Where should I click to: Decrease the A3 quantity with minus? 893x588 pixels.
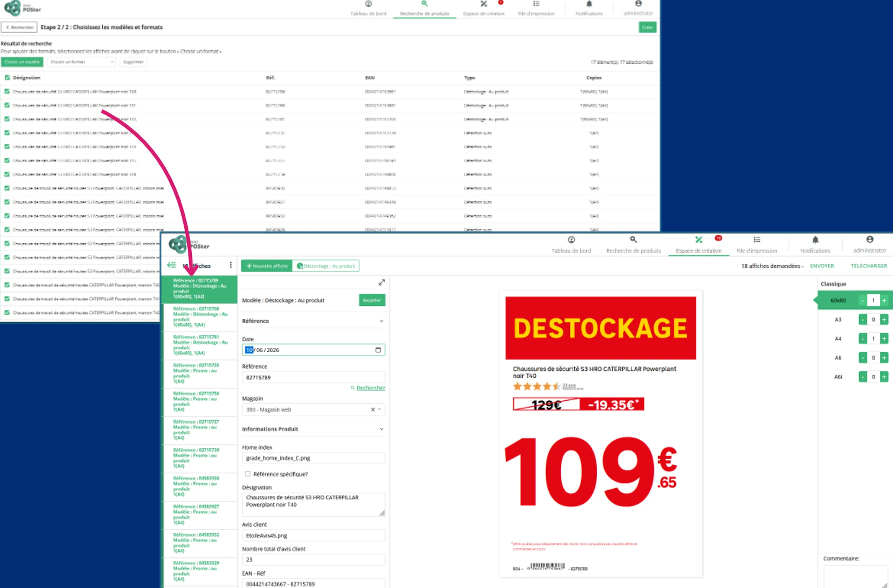863,320
